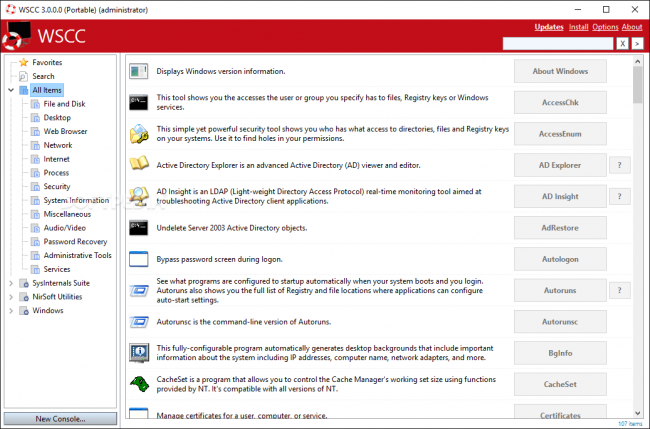Launch the CacheSet button

pos(560,384)
